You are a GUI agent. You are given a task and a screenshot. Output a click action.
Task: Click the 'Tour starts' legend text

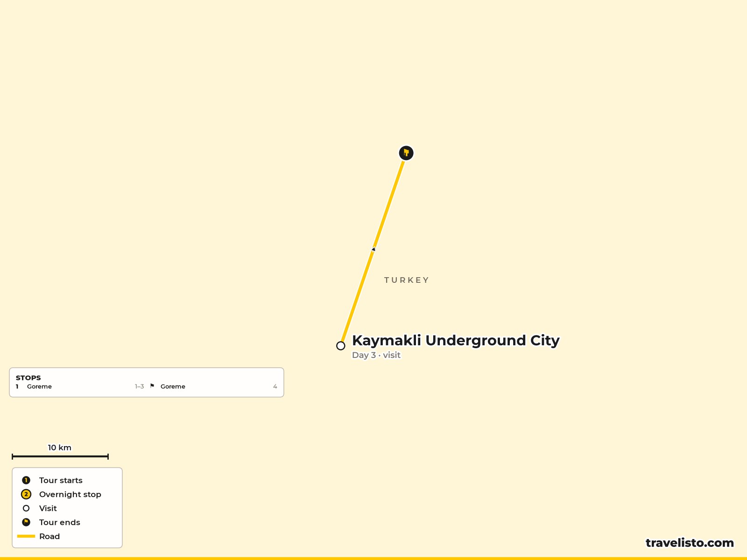(x=61, y=480)
